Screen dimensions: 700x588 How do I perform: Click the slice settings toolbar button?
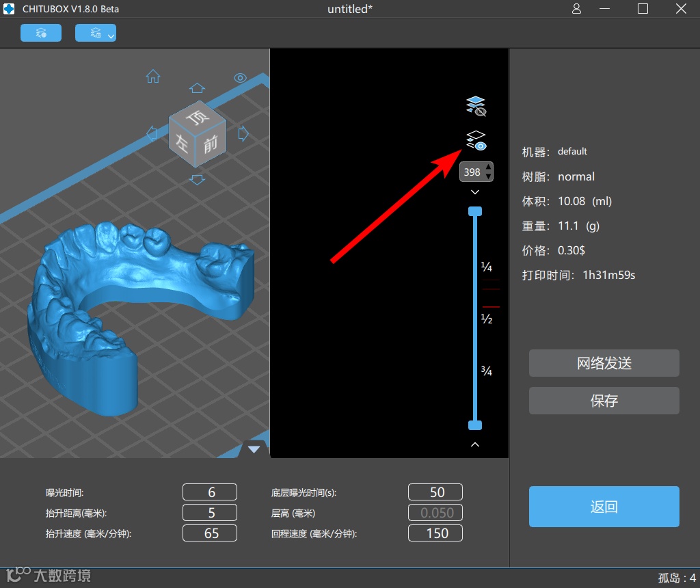tap(40, 33)
